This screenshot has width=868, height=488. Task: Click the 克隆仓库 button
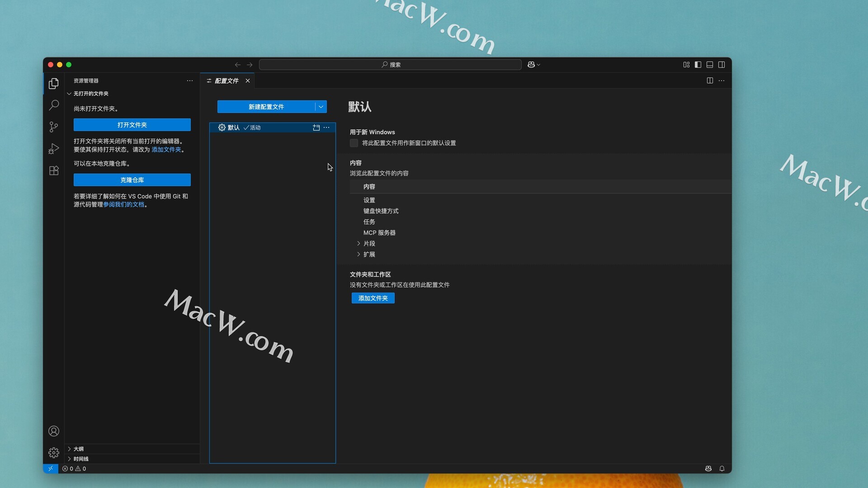[132, 180]
